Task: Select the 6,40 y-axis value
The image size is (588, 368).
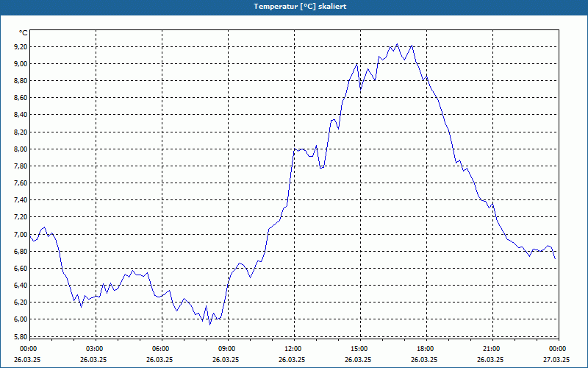Action: point(21,285)
